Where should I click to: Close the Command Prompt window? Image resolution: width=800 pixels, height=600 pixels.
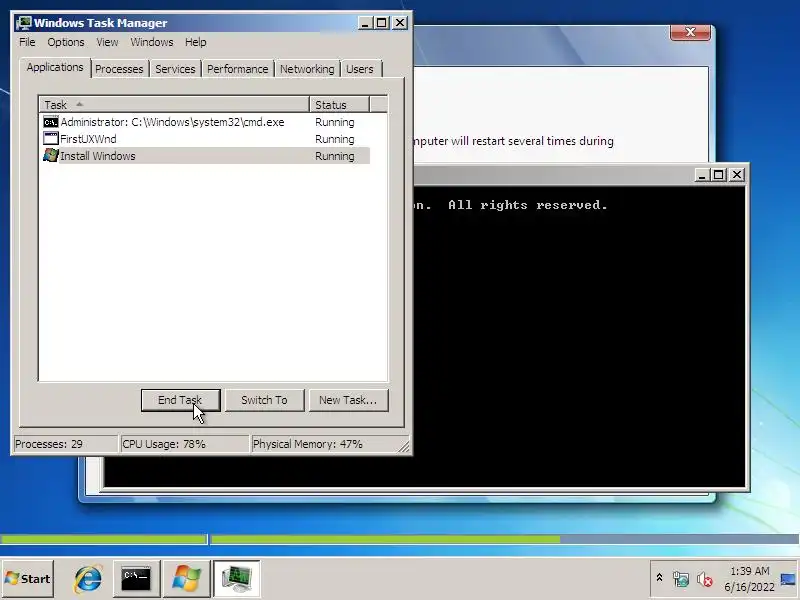click(x=737, y=175)
